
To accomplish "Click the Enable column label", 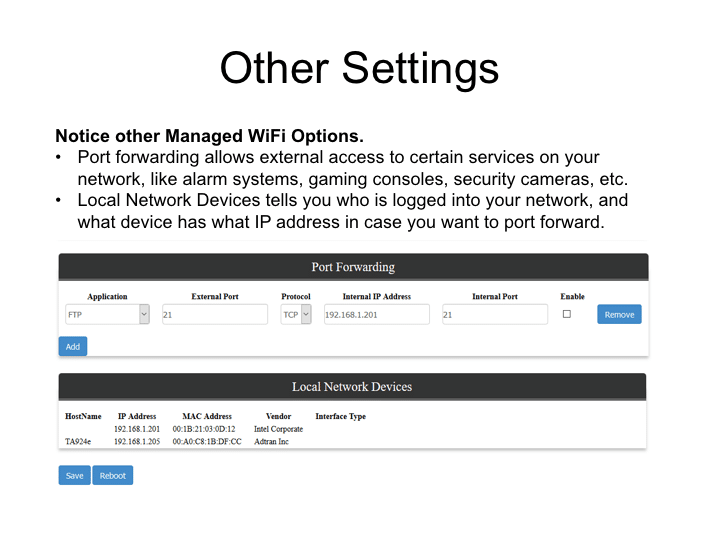I will (572, 296).
